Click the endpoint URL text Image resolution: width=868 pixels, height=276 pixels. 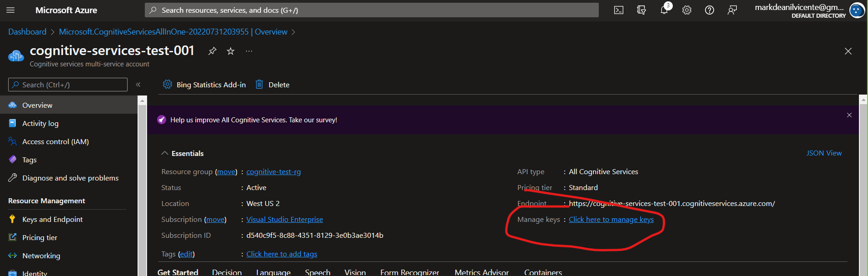click(x=672, y=204)
